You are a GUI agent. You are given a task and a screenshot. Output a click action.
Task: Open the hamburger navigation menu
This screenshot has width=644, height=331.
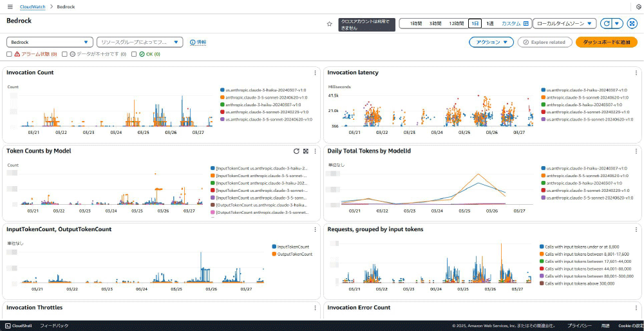(9, 6)
